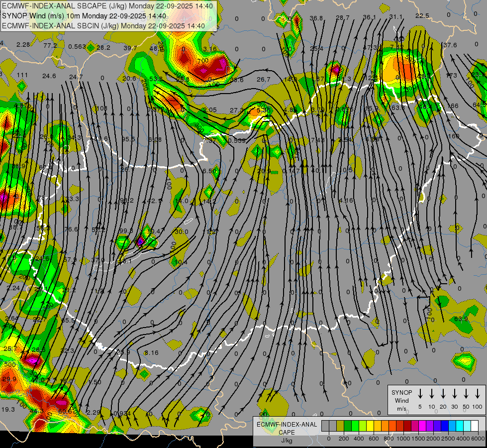The image size is (487, 448).
Task: Click the 63.9 value on the map
Action: (x=461, y=319)
